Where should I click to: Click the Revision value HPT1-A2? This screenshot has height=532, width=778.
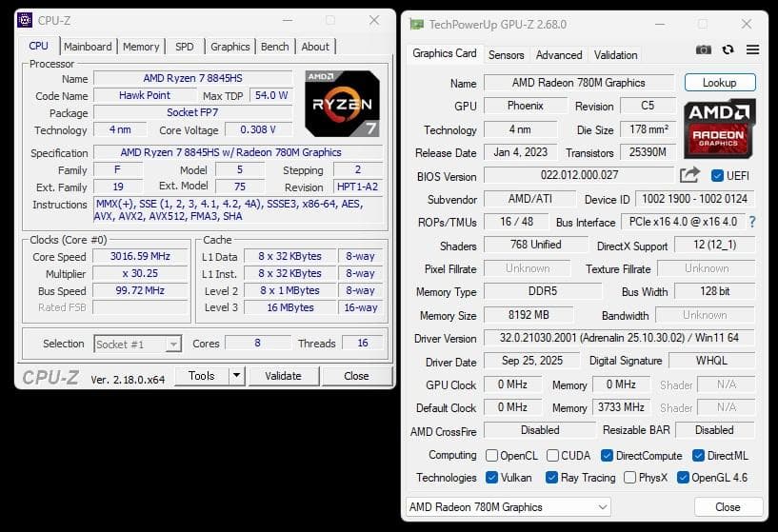(x=358, y=187)
